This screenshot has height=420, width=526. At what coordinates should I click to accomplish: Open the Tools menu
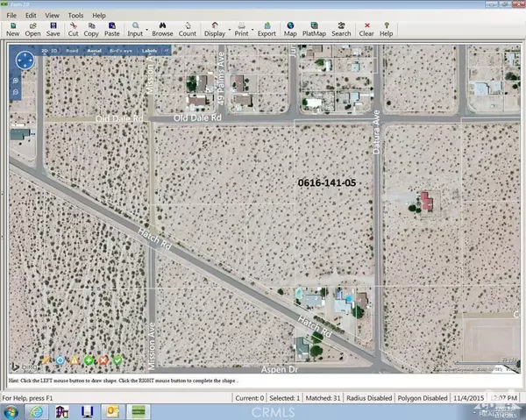(75, 16)
